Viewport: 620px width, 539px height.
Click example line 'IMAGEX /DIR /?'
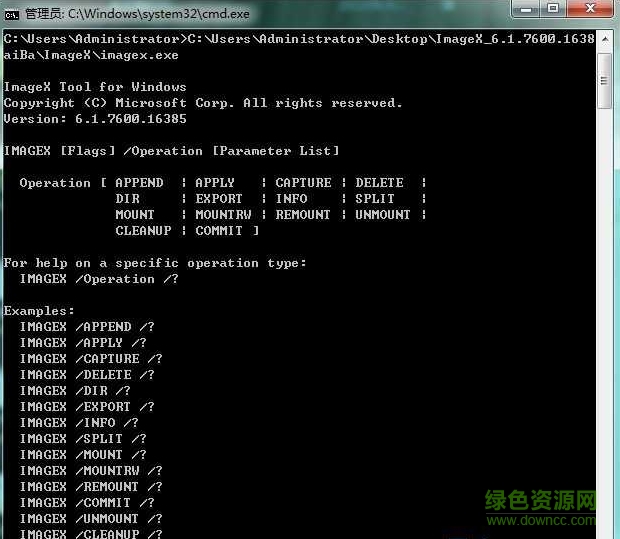click(x=75, y=391)
